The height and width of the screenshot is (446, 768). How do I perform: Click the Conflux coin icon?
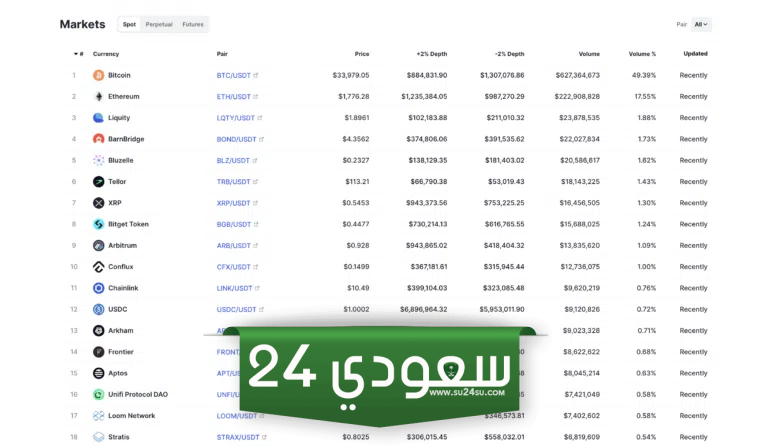tap(98, 267)
